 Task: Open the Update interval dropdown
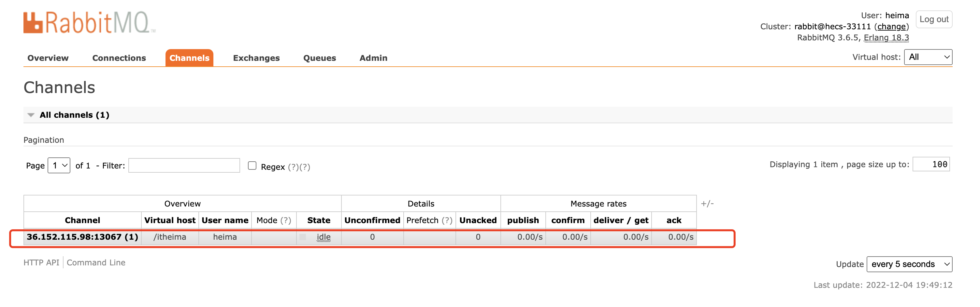point(909,264)
